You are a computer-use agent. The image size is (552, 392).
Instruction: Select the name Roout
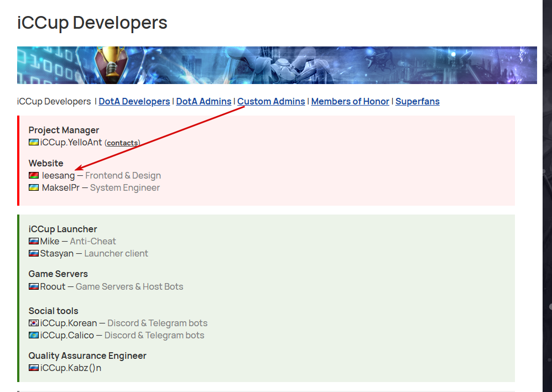click(x=53, y=286)
